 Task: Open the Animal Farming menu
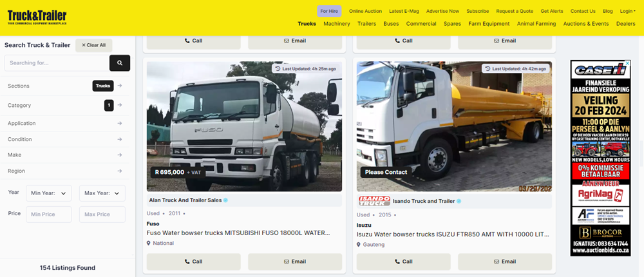536,23
